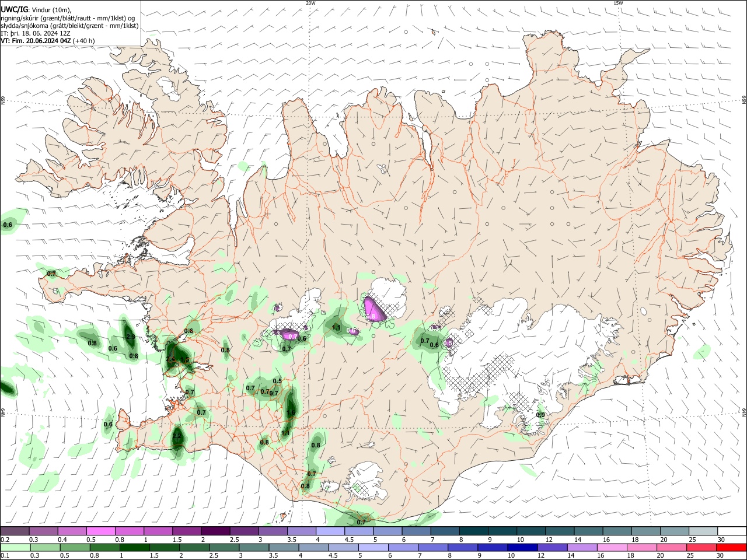This screenshot has height=560, width=747.
Task: Select the 'Vindur (10m)' header text
Action: tap(51, 10)
